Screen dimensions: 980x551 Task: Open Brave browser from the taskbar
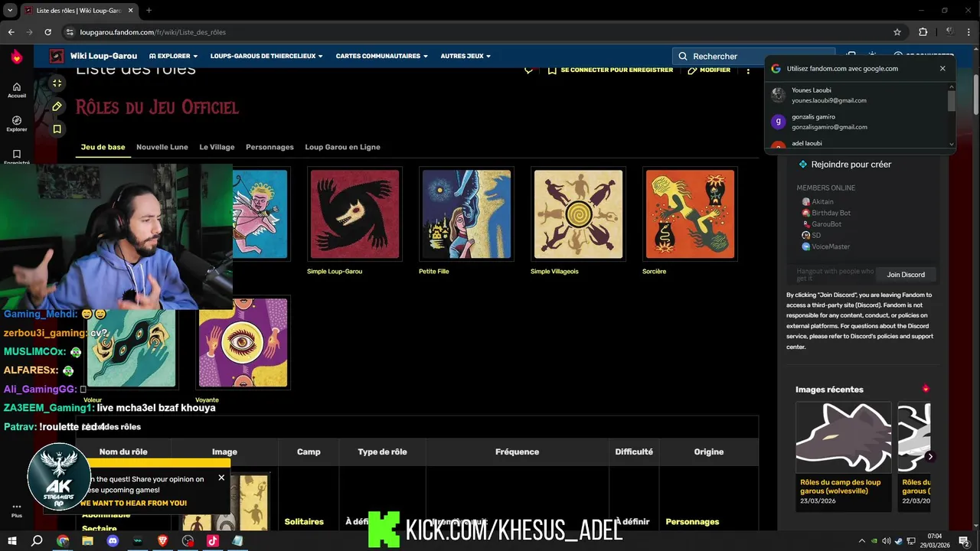[x=162, y=540]
